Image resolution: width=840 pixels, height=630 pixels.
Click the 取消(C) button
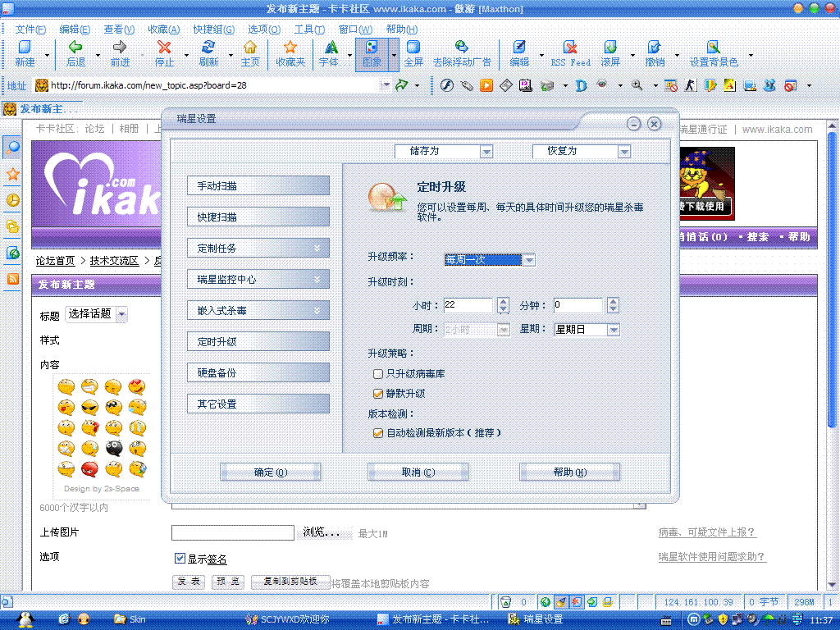point(418,472)
